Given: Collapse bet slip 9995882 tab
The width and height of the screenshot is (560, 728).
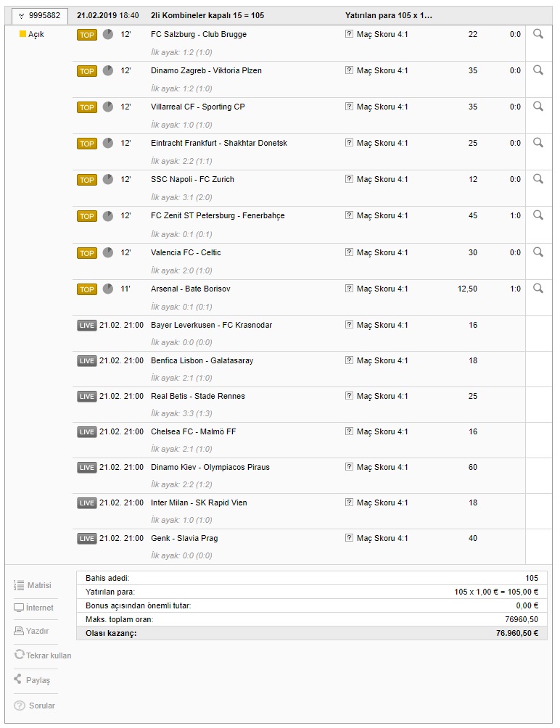Looking at the screenshot, I should click(41, 15).
